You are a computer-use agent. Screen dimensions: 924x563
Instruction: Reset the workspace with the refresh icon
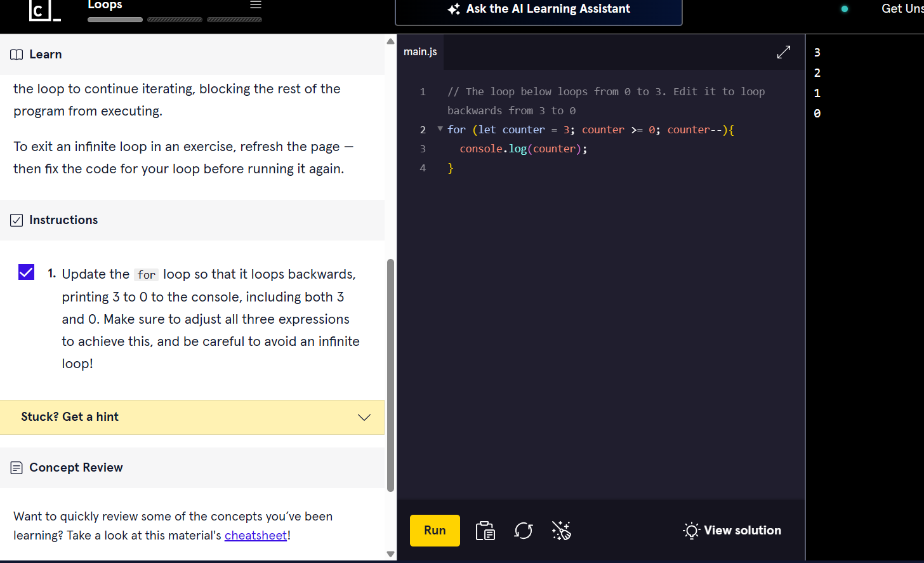point(524,531)
